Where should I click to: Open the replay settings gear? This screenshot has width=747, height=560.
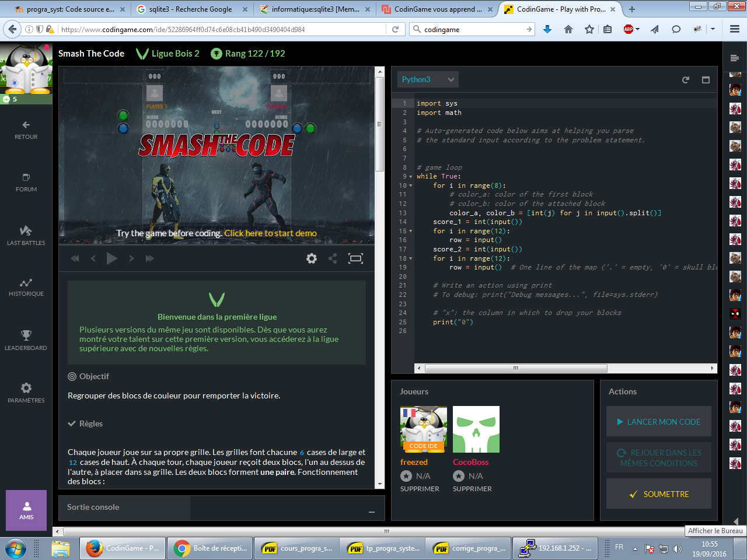[x=312, y=258]
